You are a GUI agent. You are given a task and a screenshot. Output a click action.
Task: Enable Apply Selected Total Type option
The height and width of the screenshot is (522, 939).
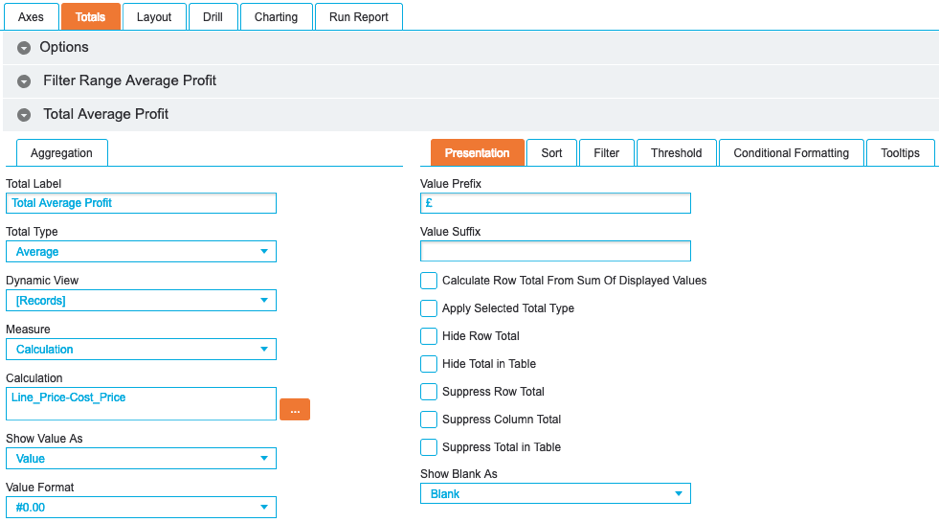tap(429, 309)
